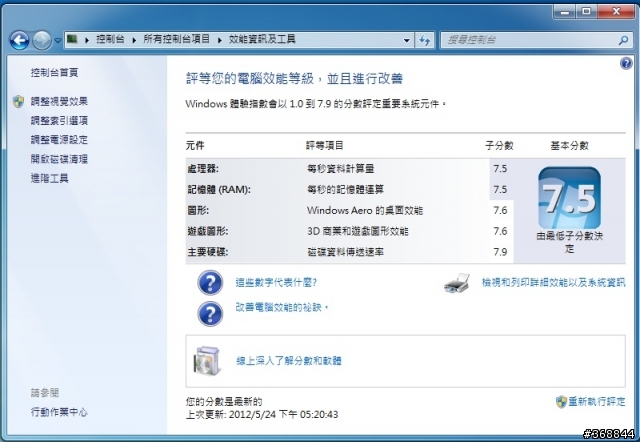Minimize the window

(x=565, y=12)
